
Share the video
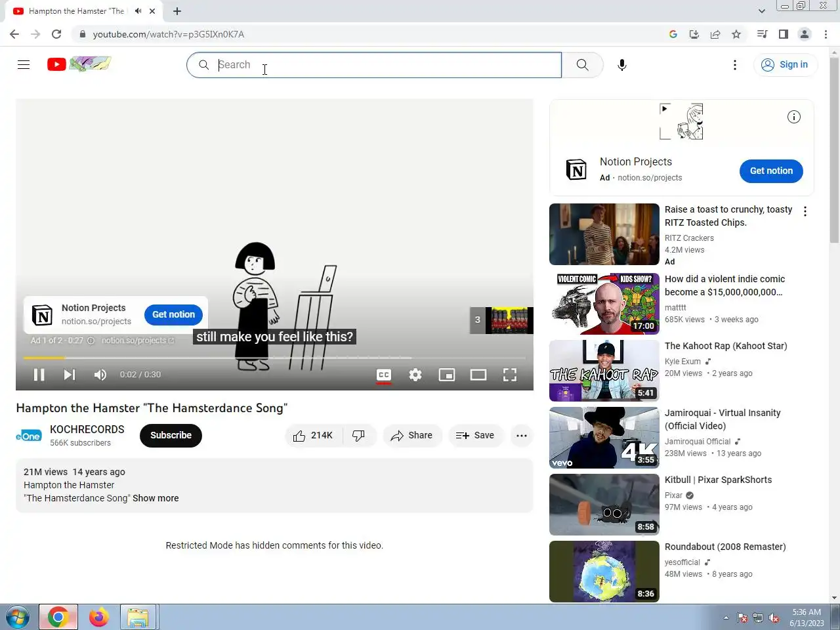[411, 436]
